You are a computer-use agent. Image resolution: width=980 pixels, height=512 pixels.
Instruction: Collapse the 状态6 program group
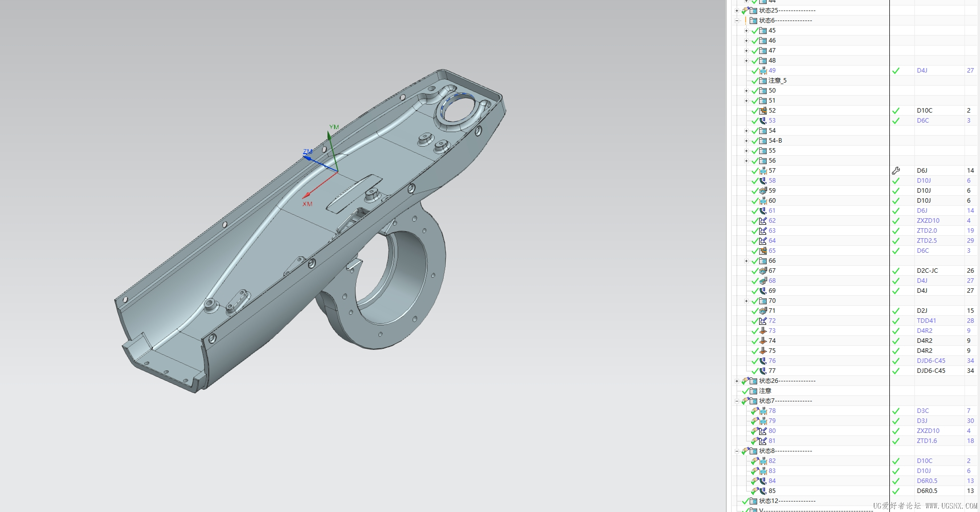tap(737, 21)
